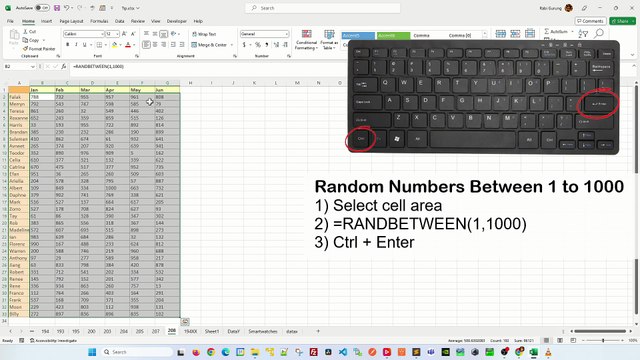
Task: Save the workbook with the Save icon
Action: [57, 8]
